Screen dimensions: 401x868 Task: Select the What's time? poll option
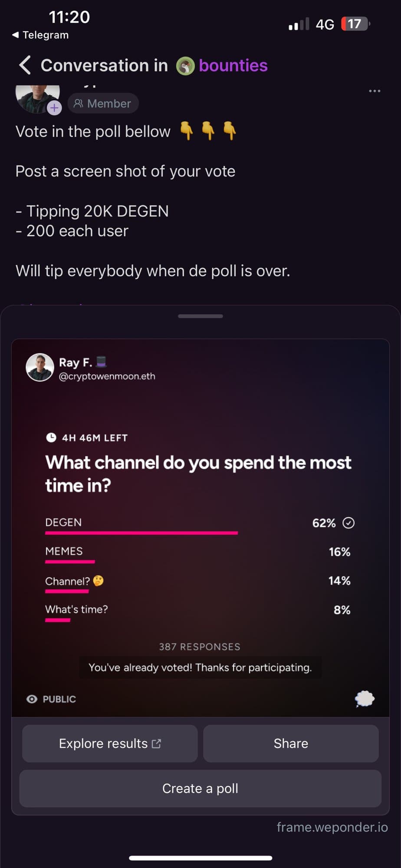tap(200, 612)
